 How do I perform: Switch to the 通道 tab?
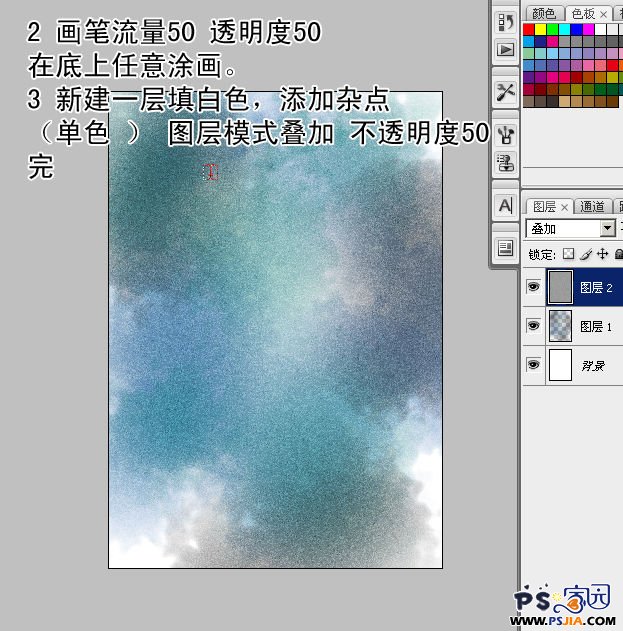(x=593, y=207)
